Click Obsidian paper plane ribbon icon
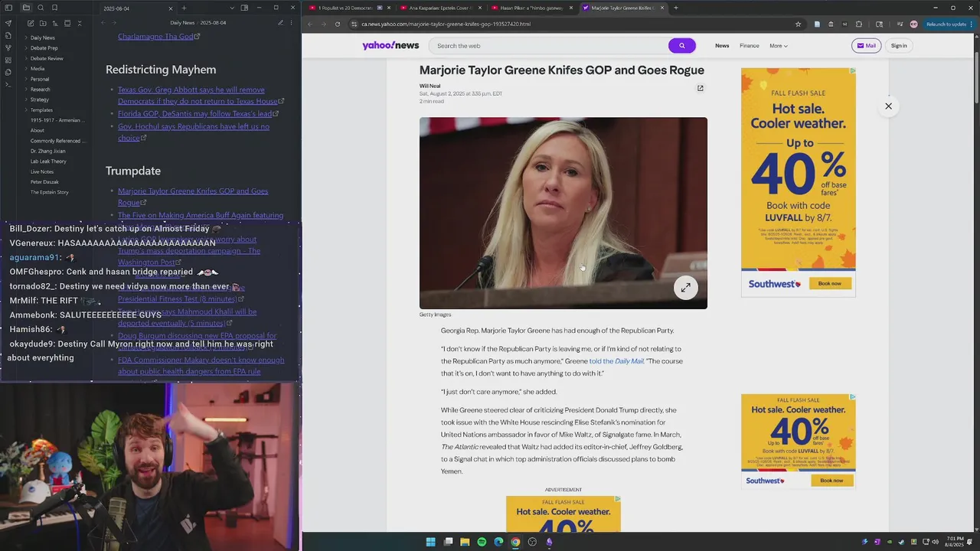 [8, 23]
